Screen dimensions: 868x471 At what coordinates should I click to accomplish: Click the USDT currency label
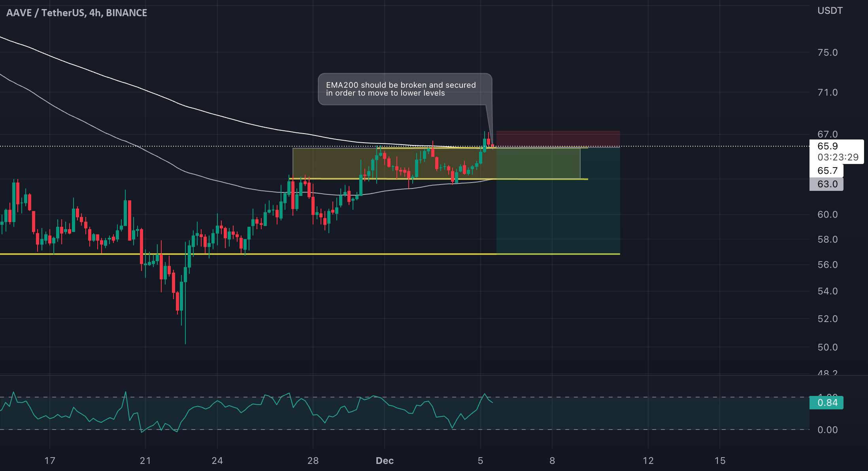(x=830, y=11)
